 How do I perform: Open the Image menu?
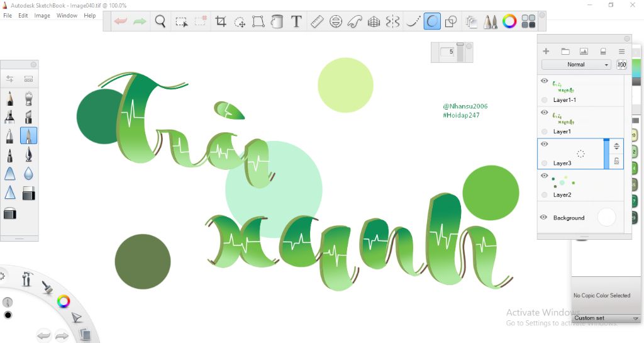(x=42, y=16)
